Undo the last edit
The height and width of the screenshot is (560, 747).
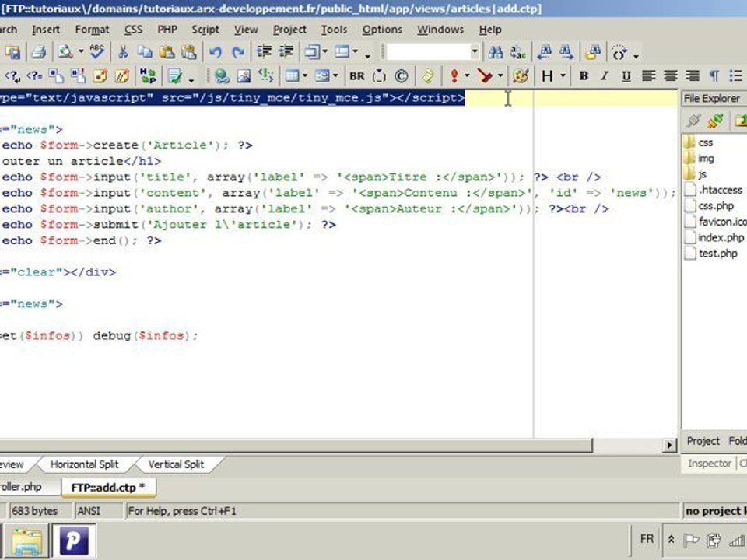coord(216,52)
